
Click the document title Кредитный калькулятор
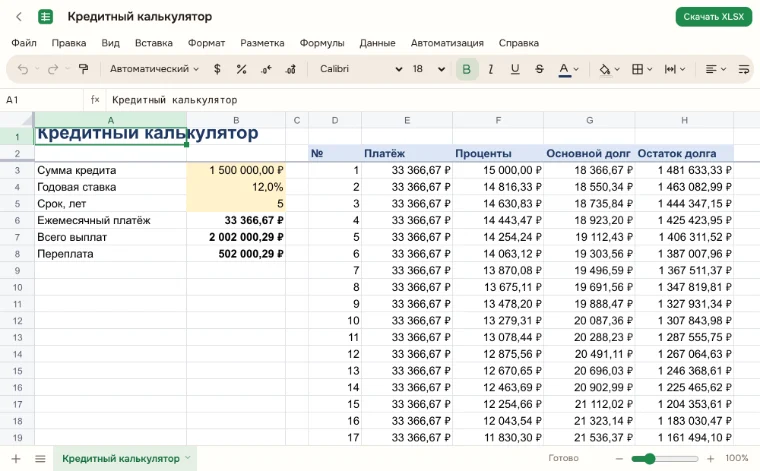[x=140, y=16]
